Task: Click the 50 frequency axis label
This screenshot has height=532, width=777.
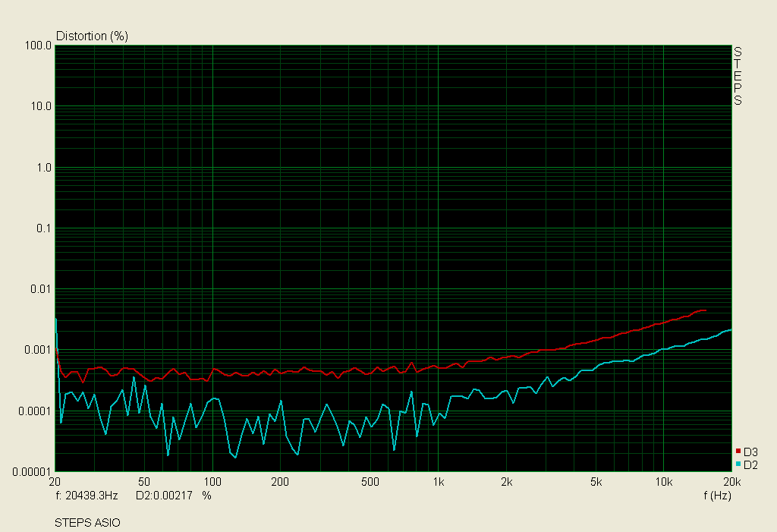Action: point(144,482)
